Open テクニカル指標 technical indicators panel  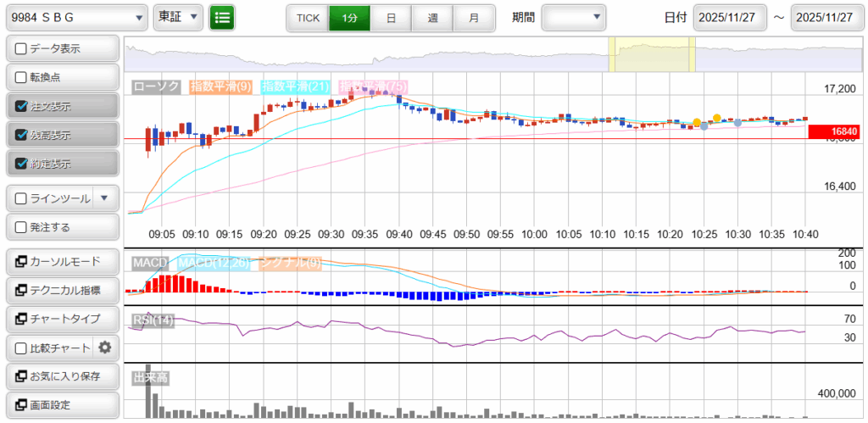pos(62,290)
